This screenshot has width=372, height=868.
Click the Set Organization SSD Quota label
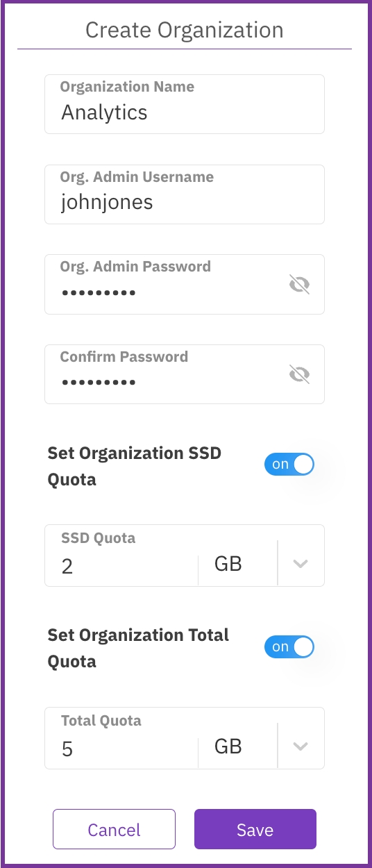(134, 467)
